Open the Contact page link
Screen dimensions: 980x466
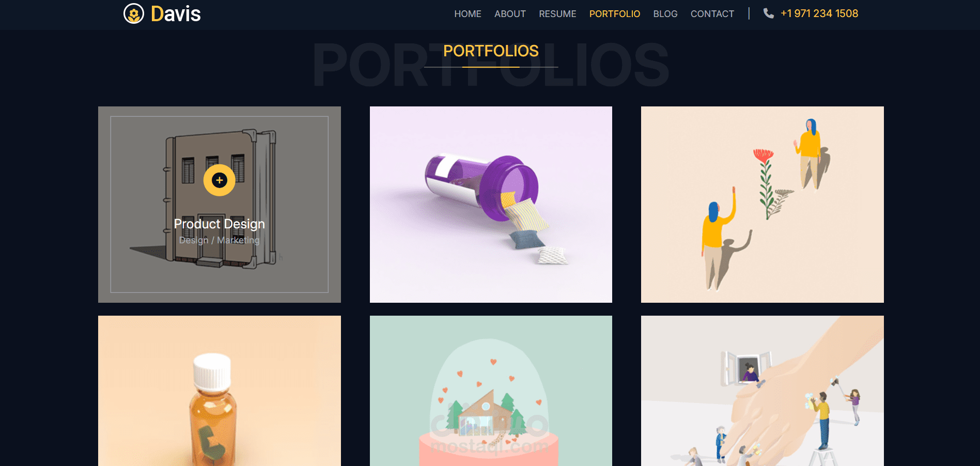(712, 14)
